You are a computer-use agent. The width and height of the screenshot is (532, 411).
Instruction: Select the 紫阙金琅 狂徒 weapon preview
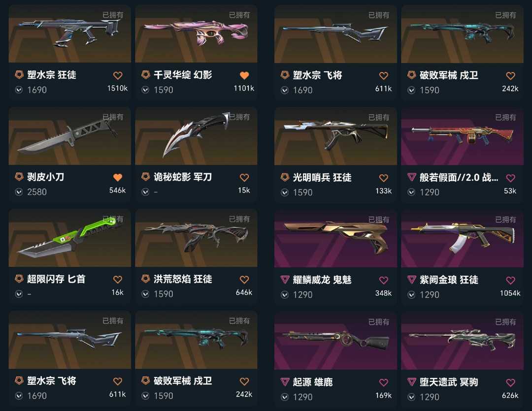pyautogui.click(x=462, y=238)
